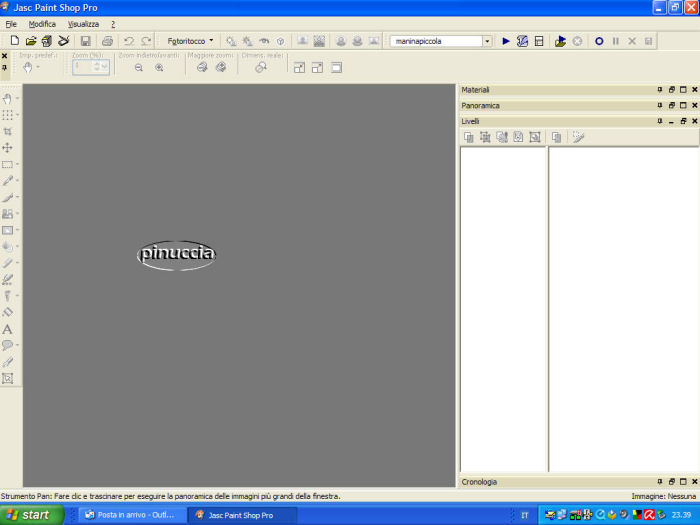This screenshot has height=525, width=700.
Task: Click the Zoom in magnifier in tool options
Action: pyautogui.click(x=159, y=67)
